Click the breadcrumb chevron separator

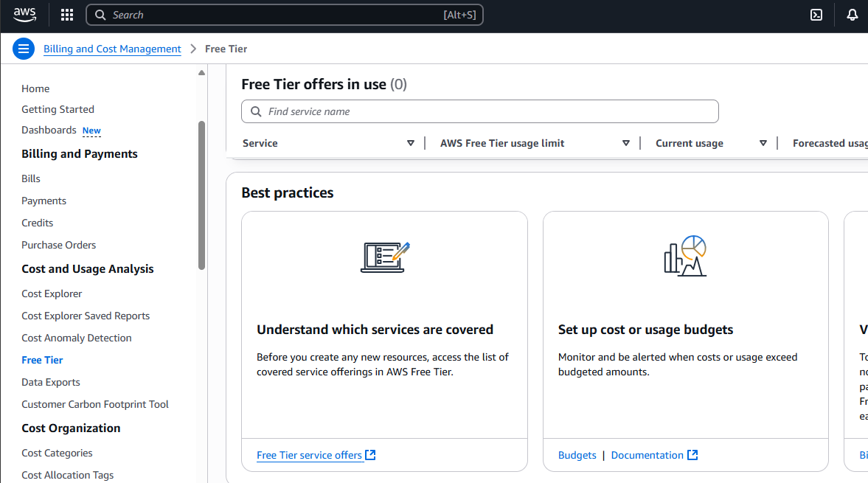[193, 49]
